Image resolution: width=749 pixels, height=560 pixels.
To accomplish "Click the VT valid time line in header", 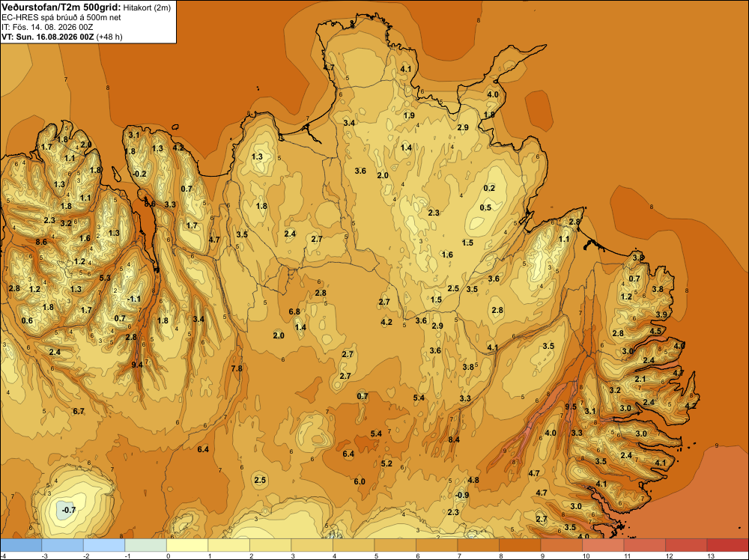I will tap(62, 37).
